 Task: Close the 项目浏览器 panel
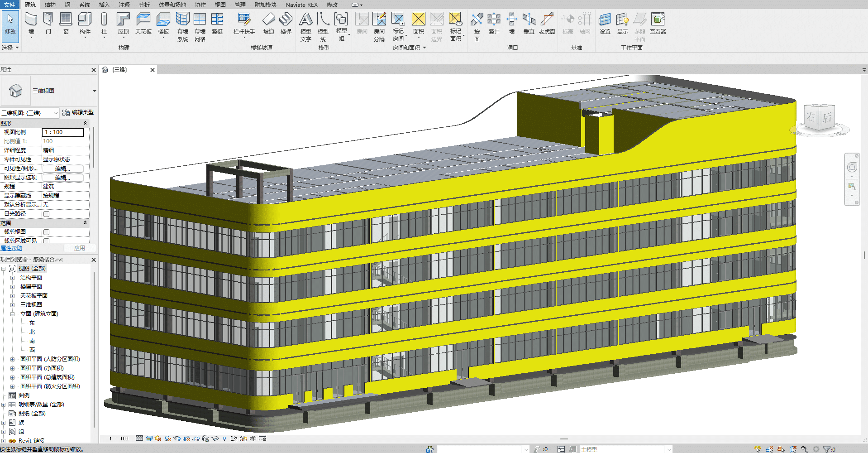tap(94, 260)
